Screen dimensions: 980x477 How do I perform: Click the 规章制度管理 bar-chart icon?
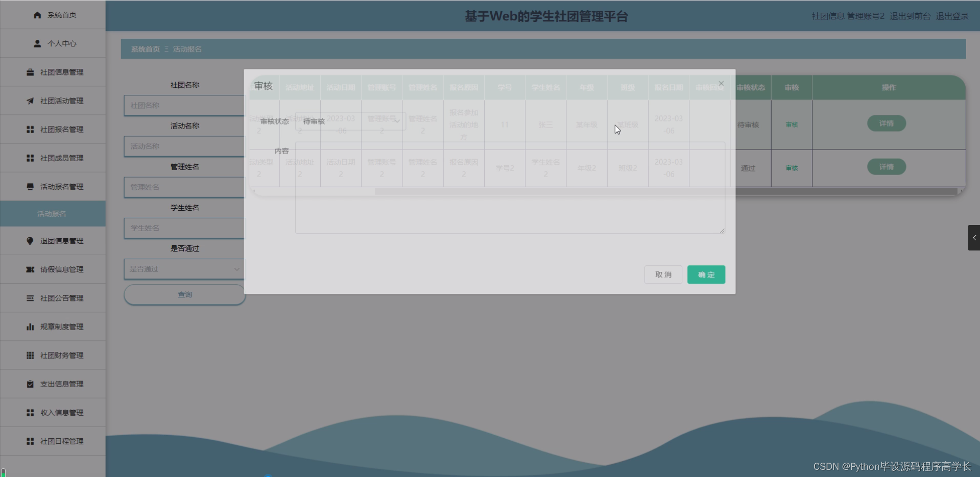(x=30, y=327)
